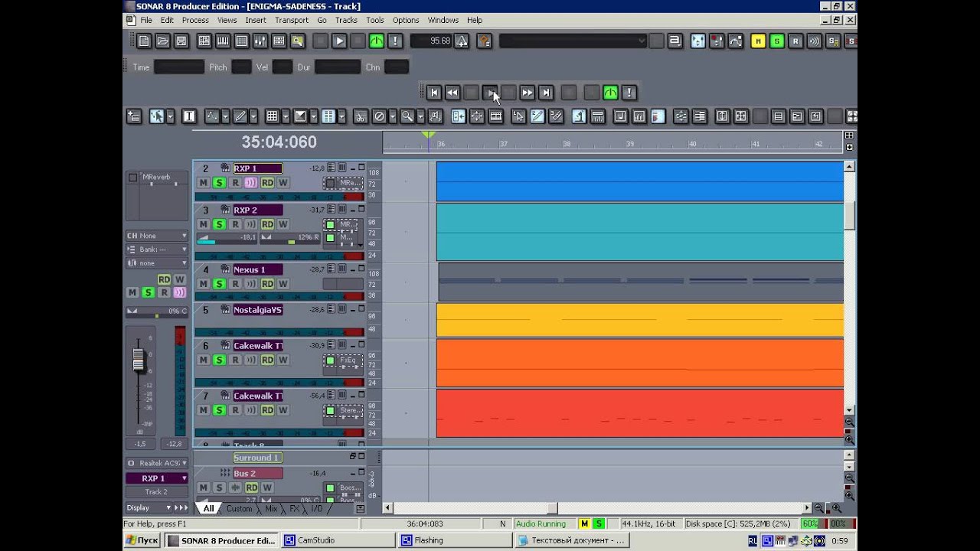Screen dimensions: 980x551
Task: Click the Rewind to start transport button
Action: (433, 93)
